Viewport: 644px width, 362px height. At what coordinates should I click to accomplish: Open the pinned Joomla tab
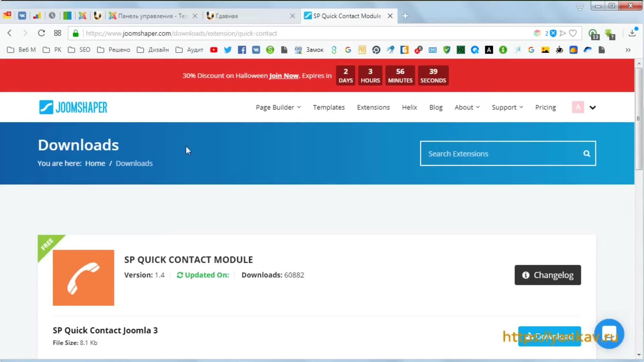(83, 16)
